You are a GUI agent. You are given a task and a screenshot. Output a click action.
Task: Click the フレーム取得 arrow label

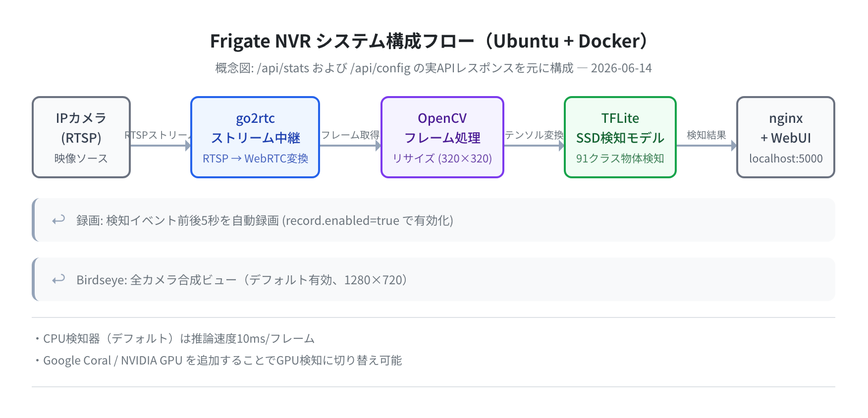click(x=350, y=135)
